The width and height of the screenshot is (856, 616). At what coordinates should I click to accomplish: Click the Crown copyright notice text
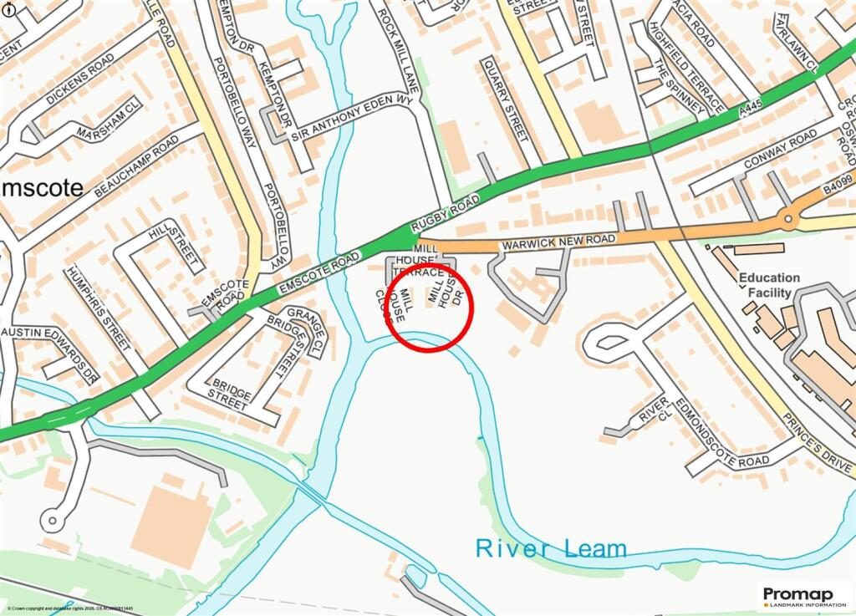click(x=70, y=608)
